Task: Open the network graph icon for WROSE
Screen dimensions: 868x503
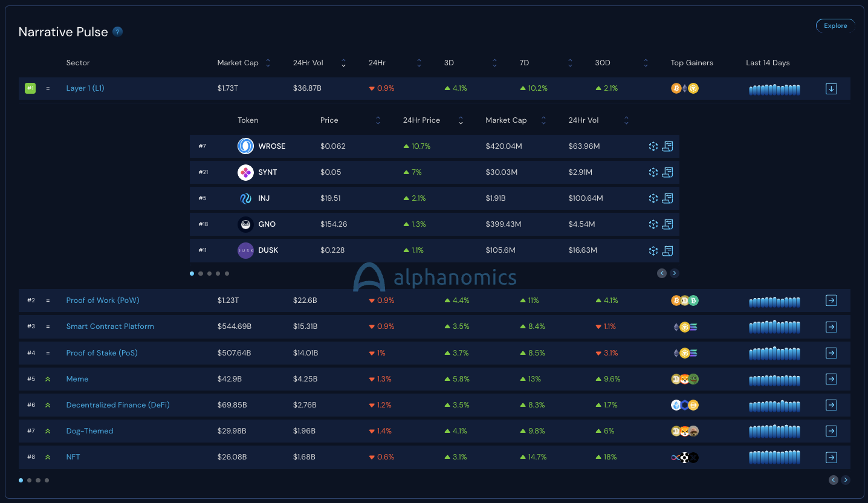Action: point(653,146)
